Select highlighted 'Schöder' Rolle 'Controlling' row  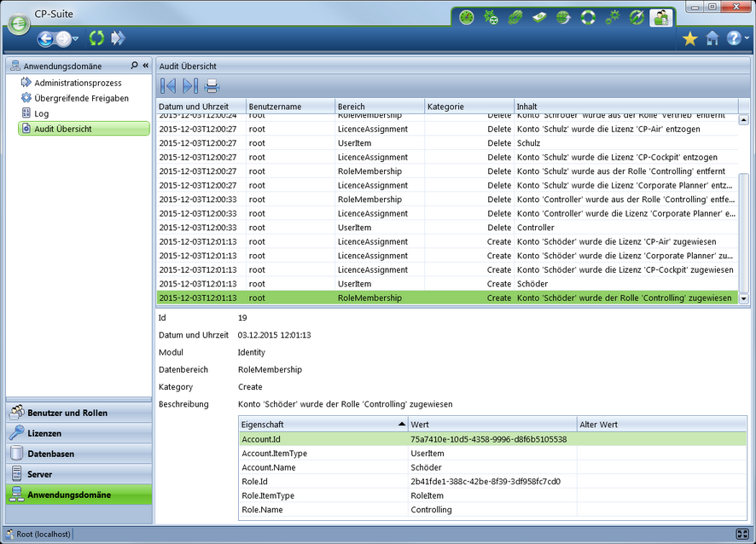click(x=447, y=298)
